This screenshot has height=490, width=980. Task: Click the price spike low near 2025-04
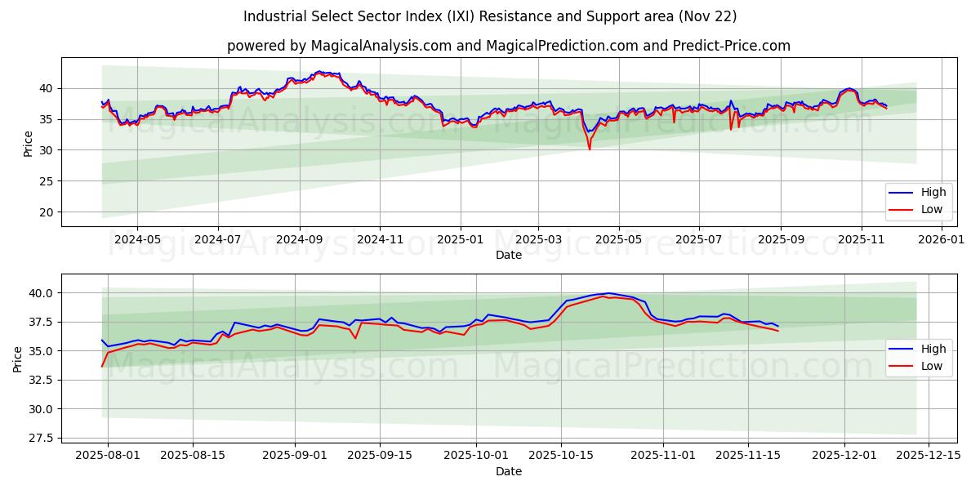click(x=590, y=148)
